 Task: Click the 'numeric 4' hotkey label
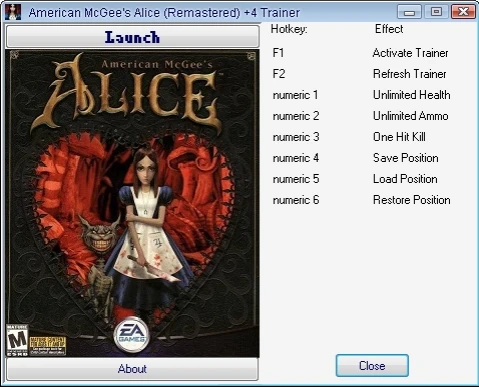[296, 158]
